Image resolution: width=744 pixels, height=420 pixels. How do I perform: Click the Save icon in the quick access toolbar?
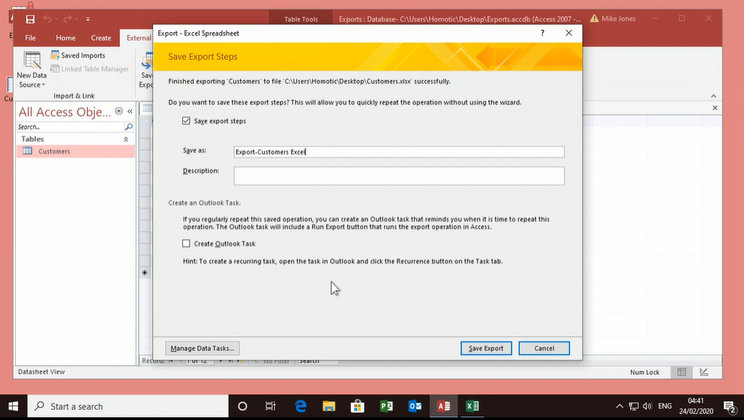[x=30, y=20]
